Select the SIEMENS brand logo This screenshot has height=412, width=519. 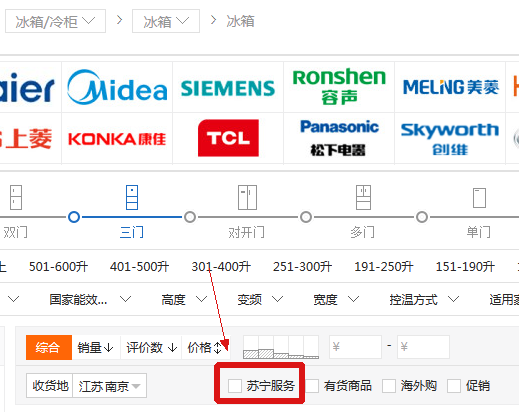pos(228,88)
